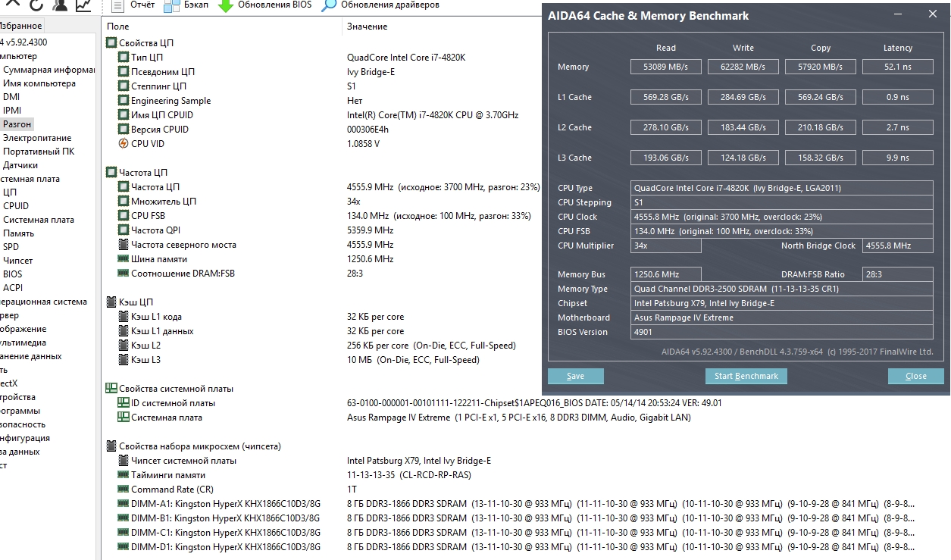The image size is (951, 560).
Task: Click the Обновления BIOS green arrow button
Action: tap(264, 5)
